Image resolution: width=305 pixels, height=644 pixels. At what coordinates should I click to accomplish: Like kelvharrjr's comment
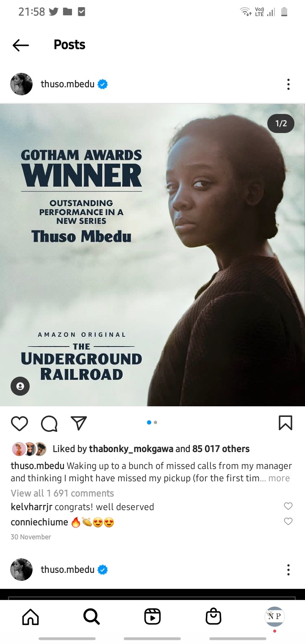tap(288, 506)
